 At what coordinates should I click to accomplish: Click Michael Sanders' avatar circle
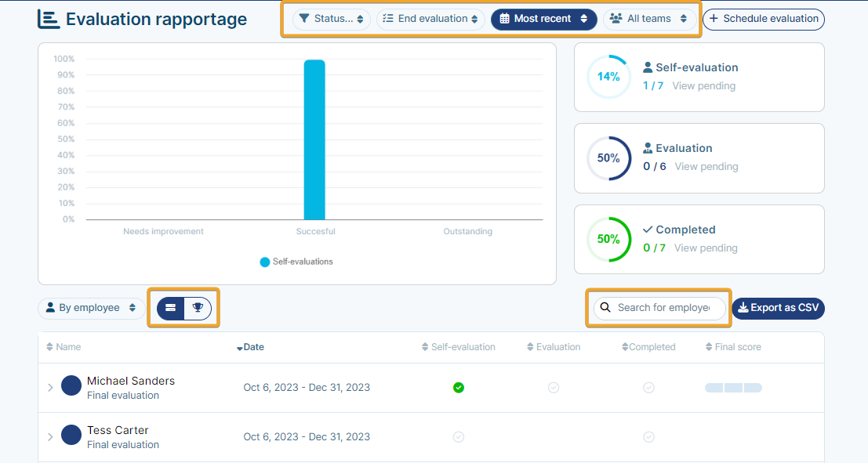(x=71, y=385)
